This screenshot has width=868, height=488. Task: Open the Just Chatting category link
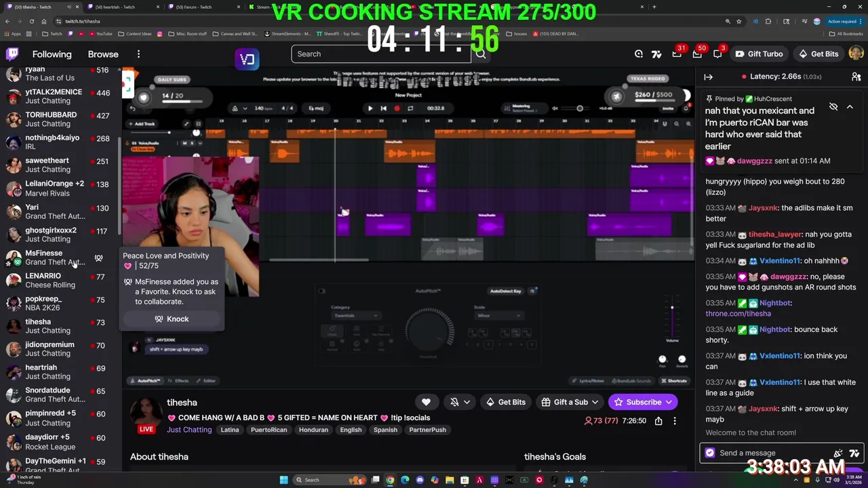coord(189,430)
